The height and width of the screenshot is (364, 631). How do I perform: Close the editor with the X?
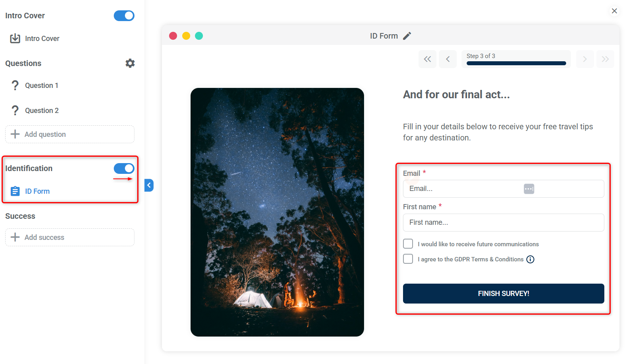click(x=614, y=11)
